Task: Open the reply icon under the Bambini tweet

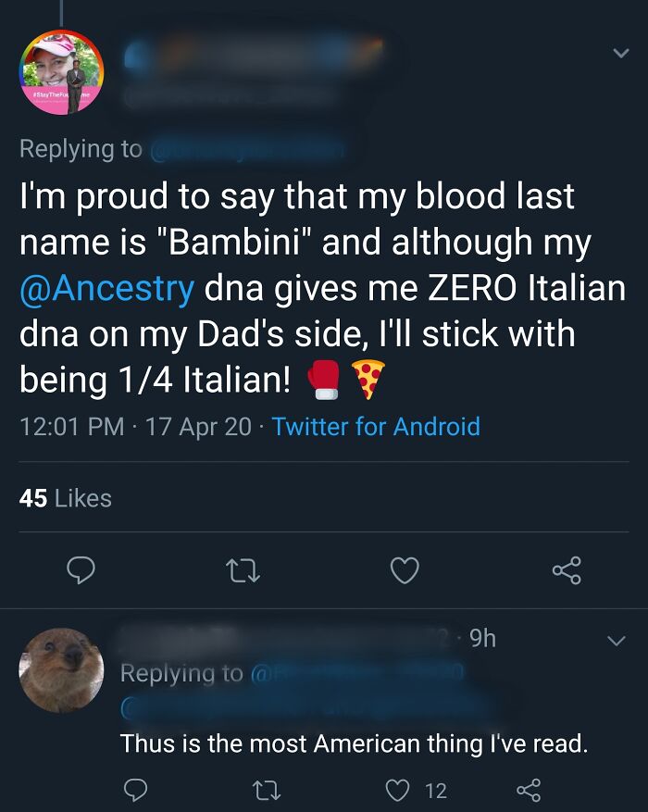Action: click(x=81, y=571)
